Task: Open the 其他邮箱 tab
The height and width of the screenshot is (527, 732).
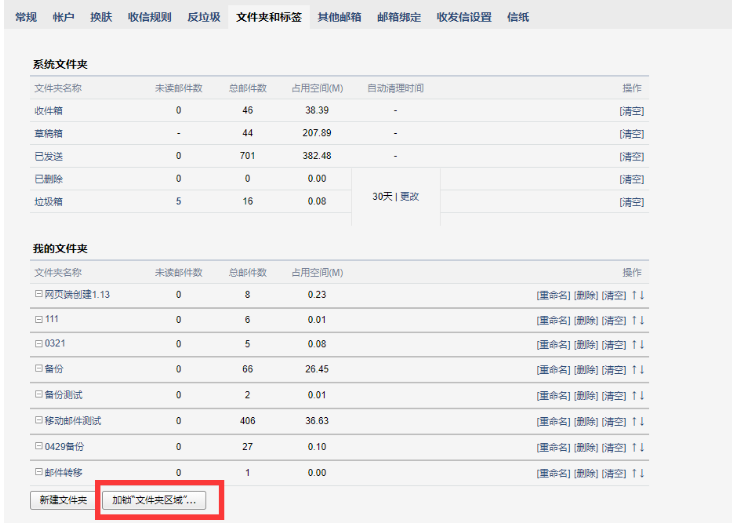Action: pyautogui.click(x=339, y=17)
